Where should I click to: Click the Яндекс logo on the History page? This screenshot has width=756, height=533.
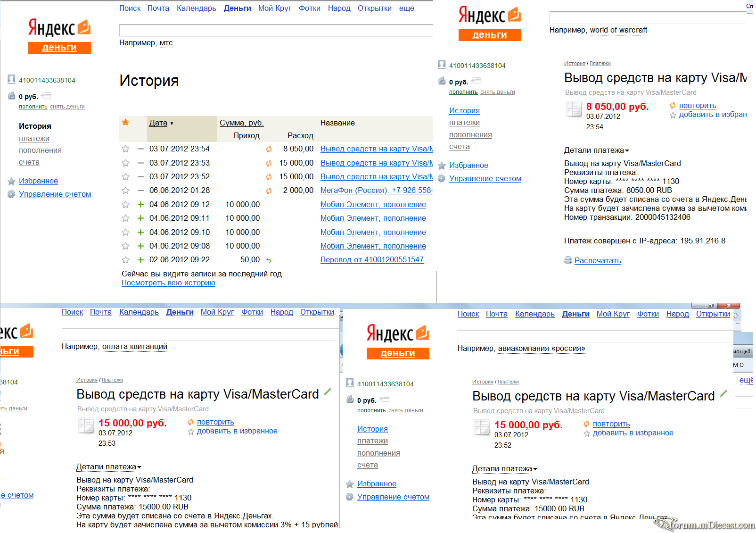[59, 28]
